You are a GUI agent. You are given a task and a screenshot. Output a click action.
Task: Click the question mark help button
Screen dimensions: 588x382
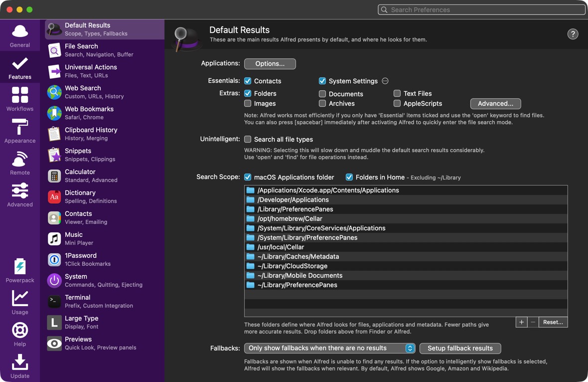coord(573,34)
